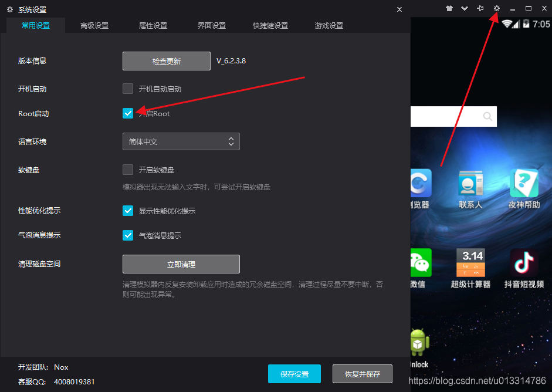Click 检查更新 to check for updates
552x392 pixels.
click(x=166, y=60)
